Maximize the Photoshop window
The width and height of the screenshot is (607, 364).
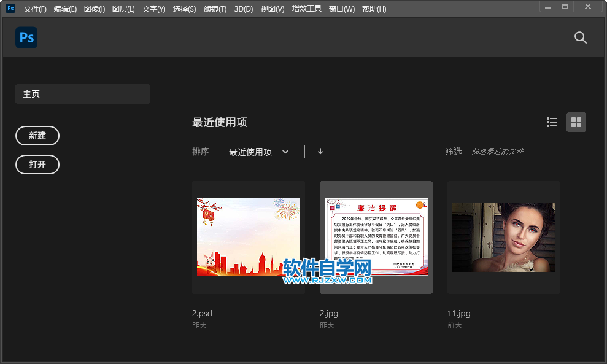565,7
